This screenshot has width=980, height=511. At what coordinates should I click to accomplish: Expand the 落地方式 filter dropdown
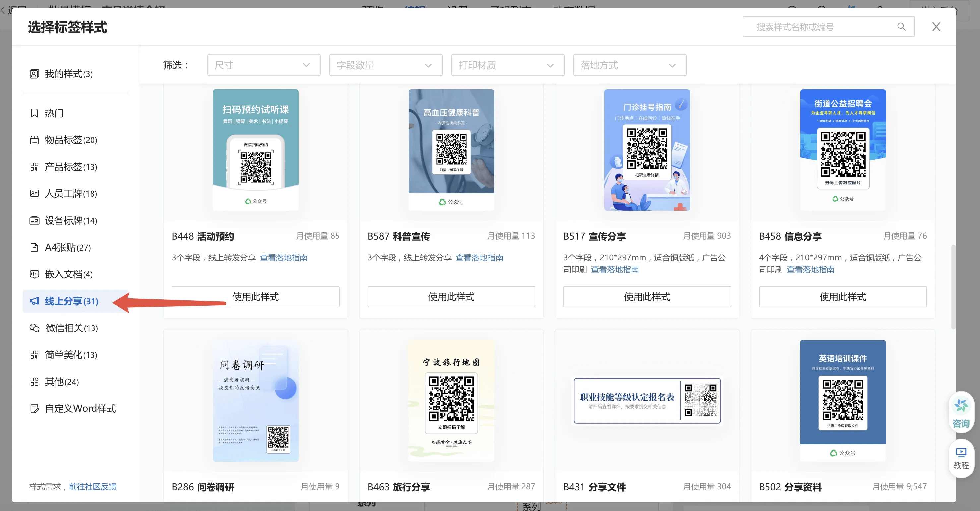click(630, 65)
